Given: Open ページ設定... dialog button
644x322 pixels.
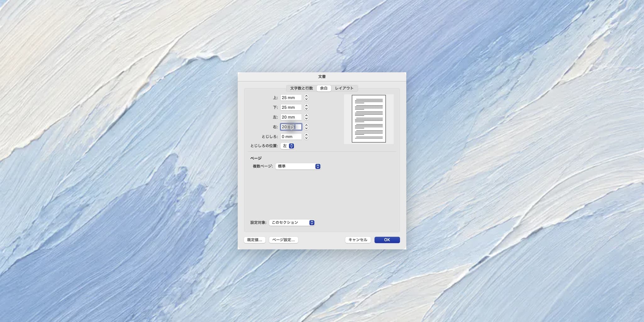Looking at the screenshot, I should 284,240.
